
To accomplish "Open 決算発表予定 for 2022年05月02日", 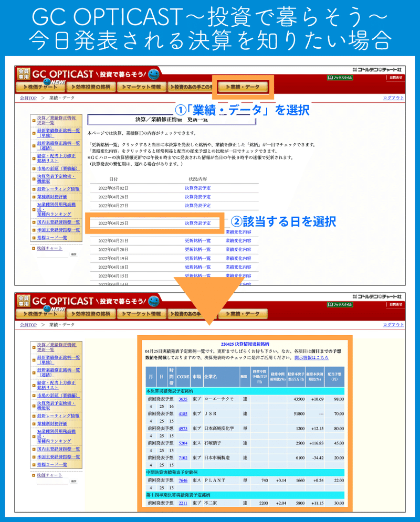I will pos(197,188).
